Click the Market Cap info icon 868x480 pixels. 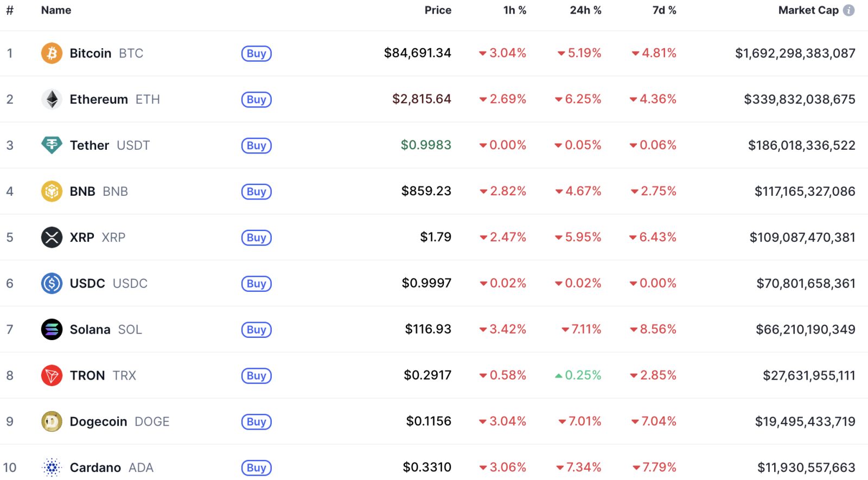point(849,10)
